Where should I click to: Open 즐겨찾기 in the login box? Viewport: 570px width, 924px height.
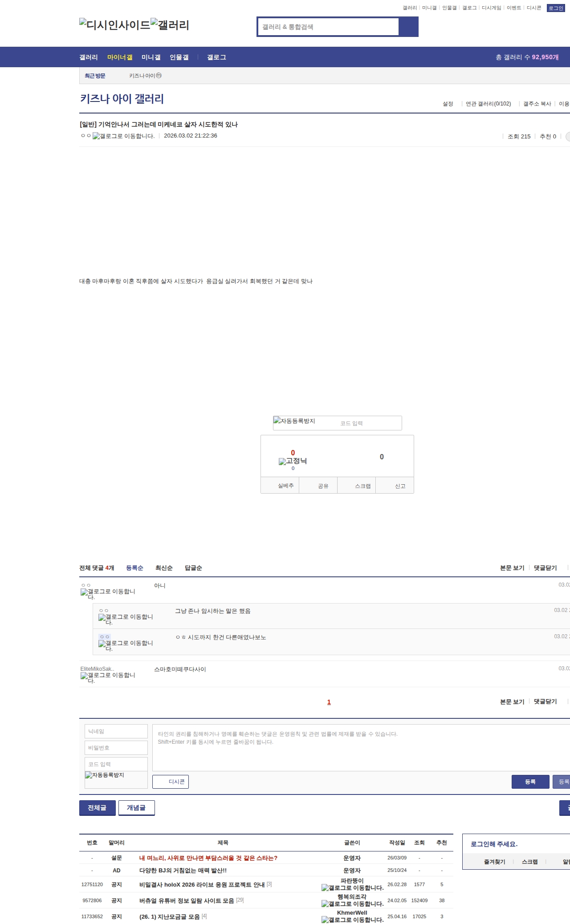[x=495, y=862]
